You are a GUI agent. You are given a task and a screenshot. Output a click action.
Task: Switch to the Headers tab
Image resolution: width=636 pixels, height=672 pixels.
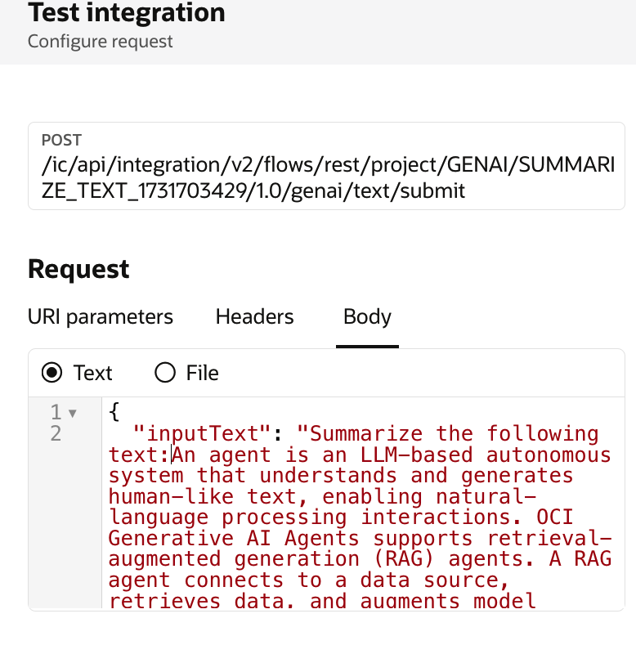[x=254, y=317]
